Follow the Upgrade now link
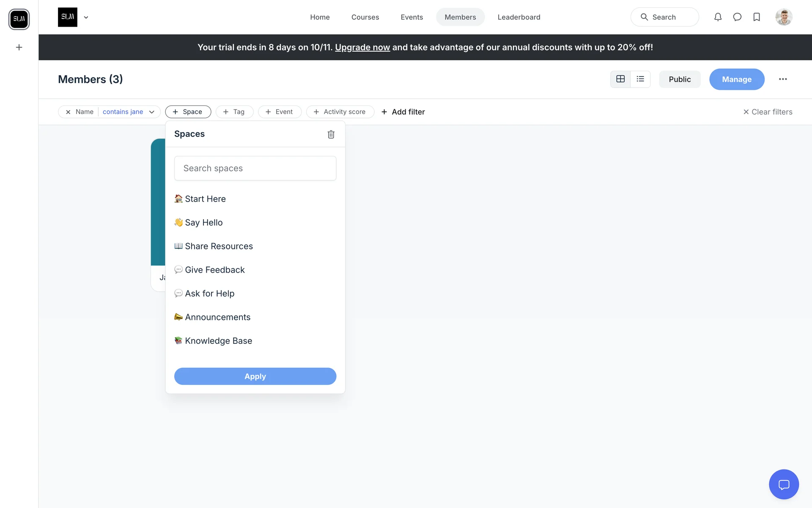 [362, 47]
